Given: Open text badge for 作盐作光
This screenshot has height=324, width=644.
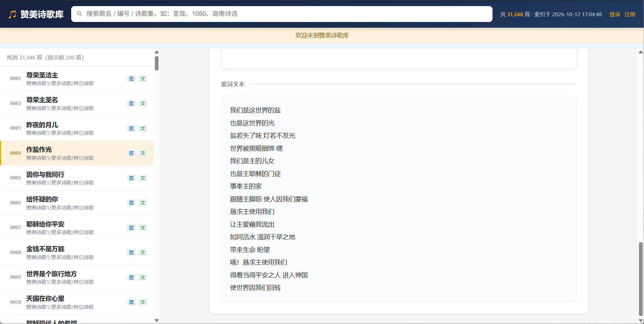Looking at the screenshot, I should 143,153.
